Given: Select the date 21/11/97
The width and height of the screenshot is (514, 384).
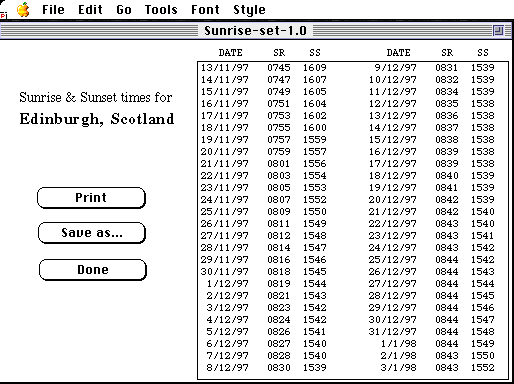Looking at the screenshot, I should (225, 164).
